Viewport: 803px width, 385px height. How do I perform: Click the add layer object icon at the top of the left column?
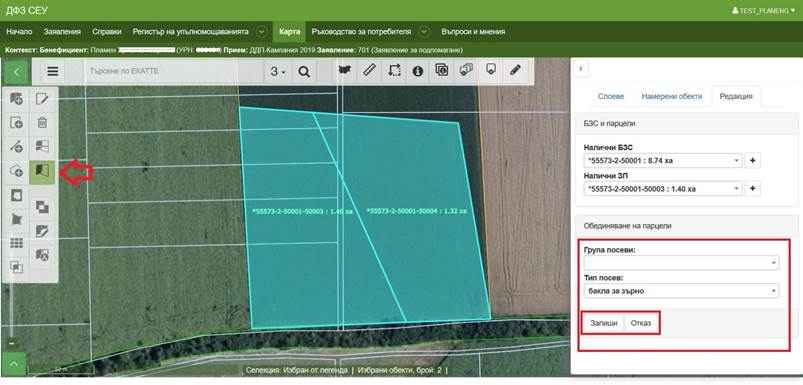point(16,98)
